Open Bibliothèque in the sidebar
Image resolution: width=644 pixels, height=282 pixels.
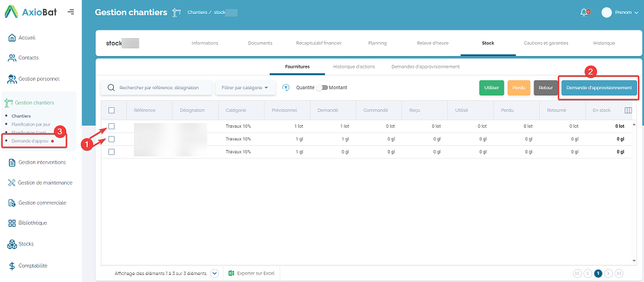(32, 223)
